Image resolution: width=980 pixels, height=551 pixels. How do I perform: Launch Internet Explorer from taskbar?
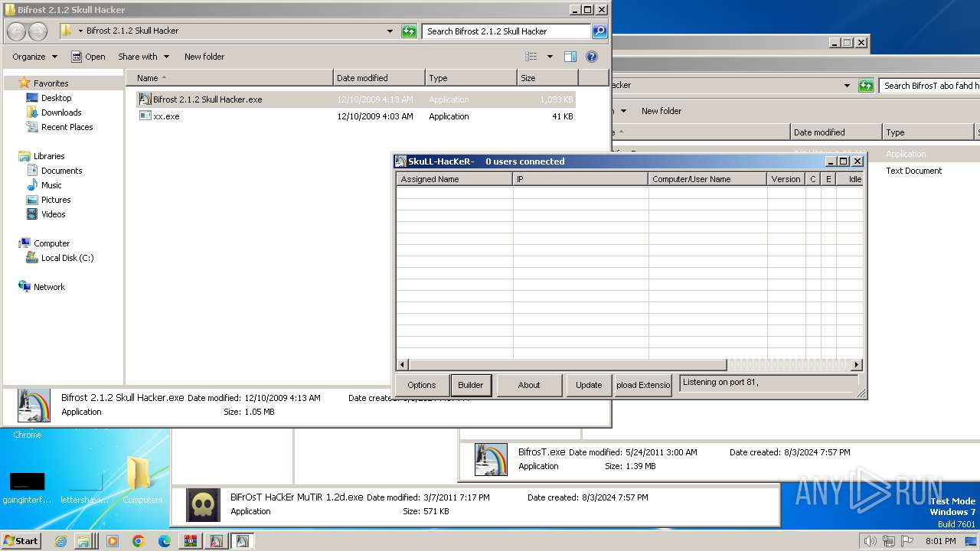pos(60,541)
